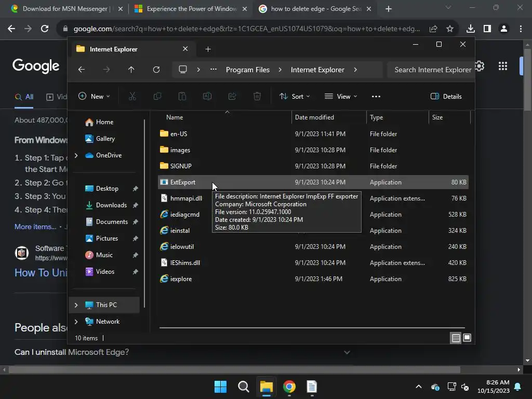Go back in File Explorer
The image size is (532, 399).
[82, 70]
